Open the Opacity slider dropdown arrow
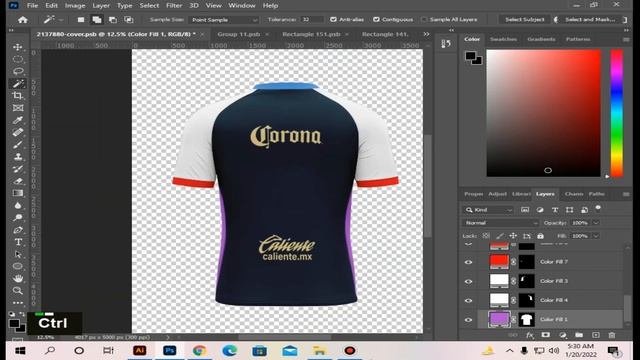Image resolution: width=640 pixels, height=360 pixels. pos(596,223)
